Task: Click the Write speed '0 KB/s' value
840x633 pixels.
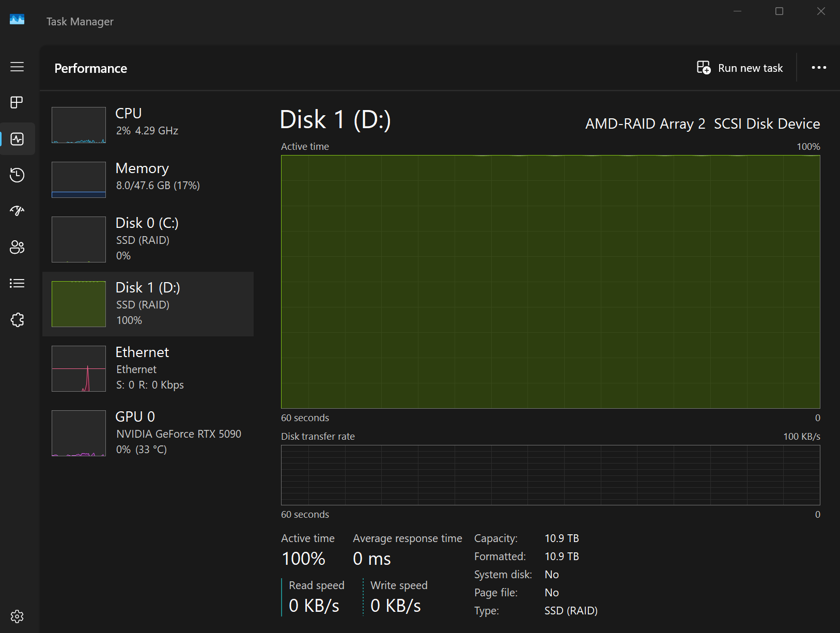Action: click(396, 606)
